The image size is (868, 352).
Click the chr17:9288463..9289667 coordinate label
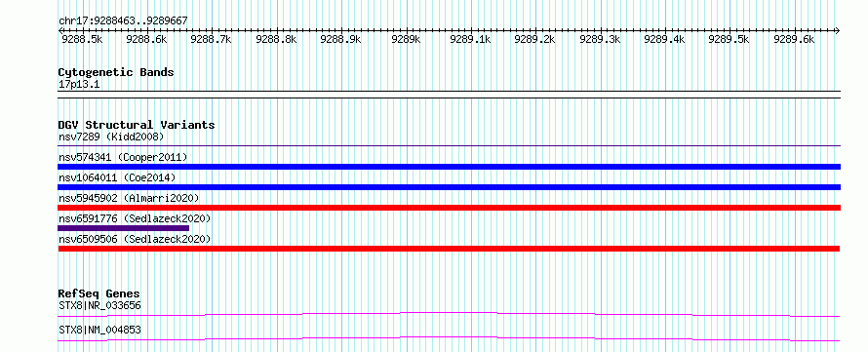pyautogui.click(x=123, y=20)
